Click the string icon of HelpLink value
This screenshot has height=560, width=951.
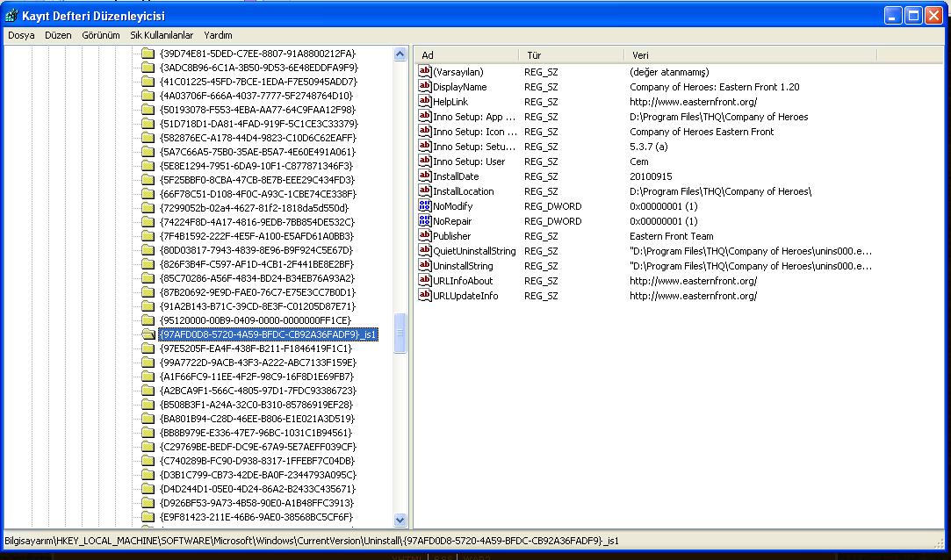tap(424, 101)
